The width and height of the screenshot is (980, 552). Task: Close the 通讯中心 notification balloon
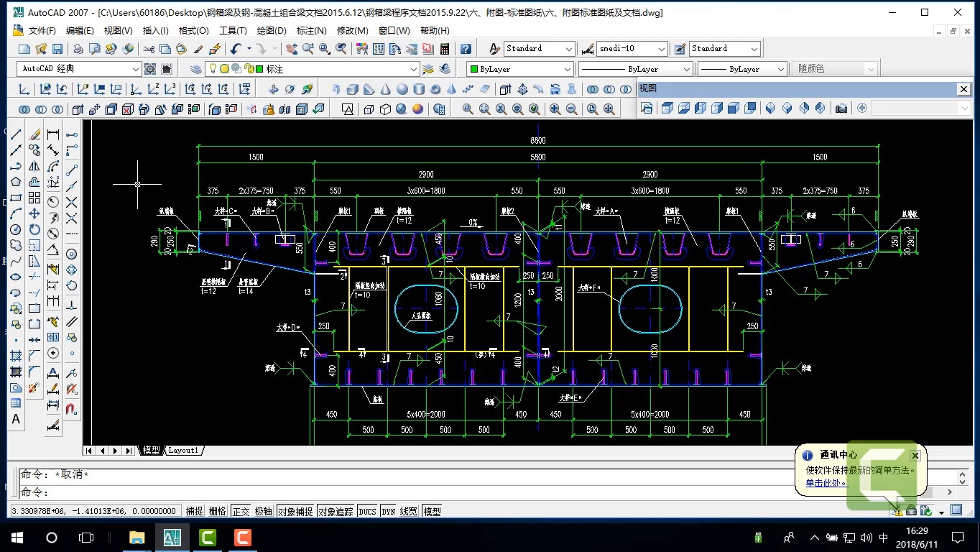[915, 456]
